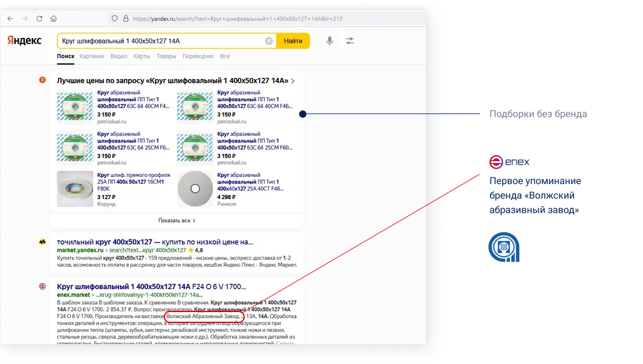Click the blue Волжский абразивный завод emblem
643x364 pixels.
504,247
